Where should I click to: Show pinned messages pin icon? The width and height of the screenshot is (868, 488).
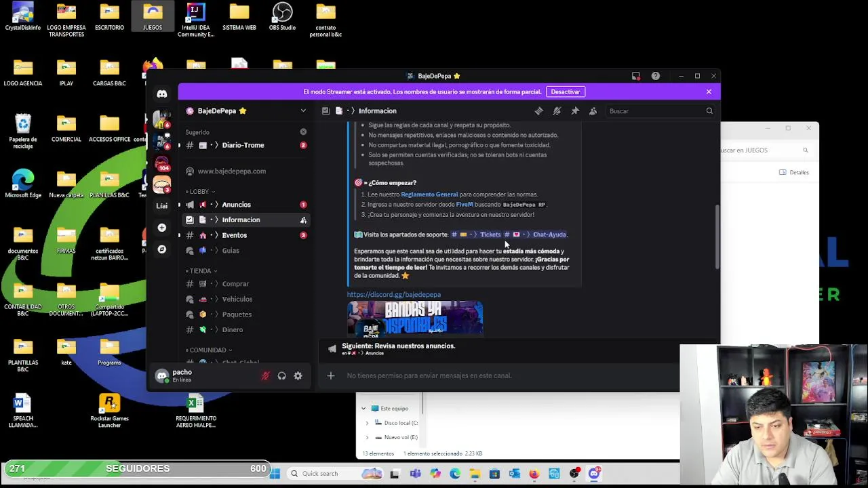(x=575, y=111)
